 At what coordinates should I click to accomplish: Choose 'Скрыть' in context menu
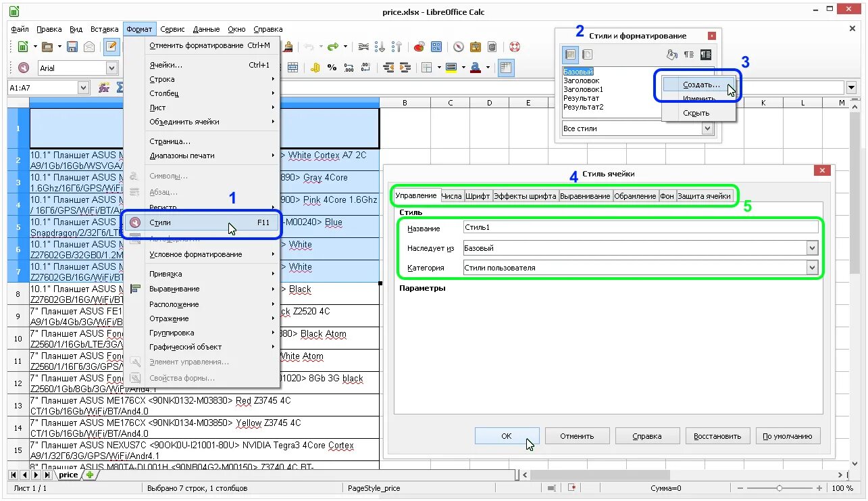[698, 113]
